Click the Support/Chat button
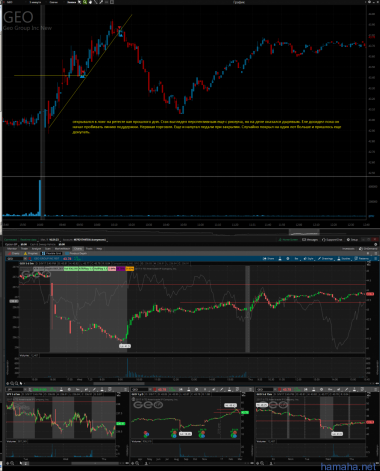380x471 pixels. click(x=332, y=240)
